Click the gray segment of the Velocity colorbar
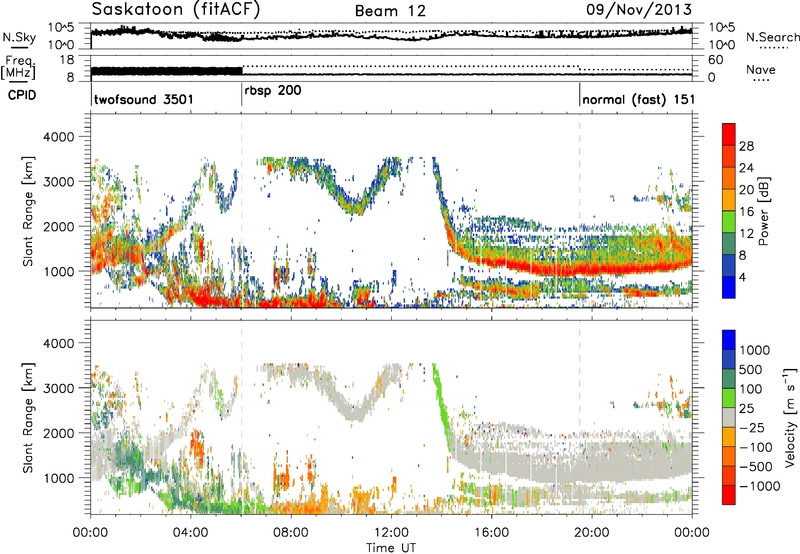Viewport: 800px width, 554px height. click(x=729, y=417)
